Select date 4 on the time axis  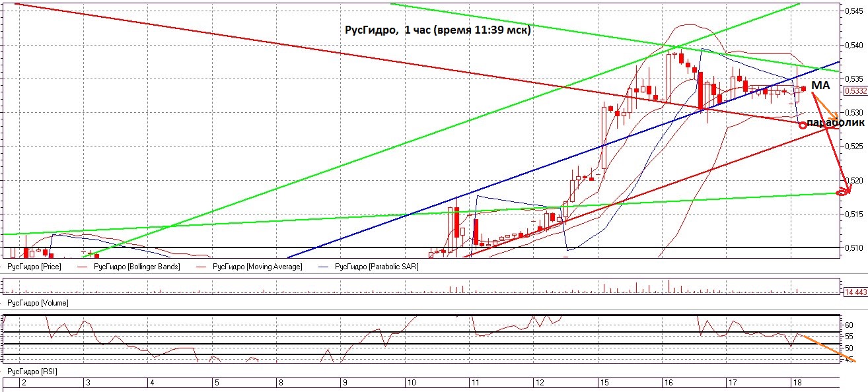click(153, 382)
